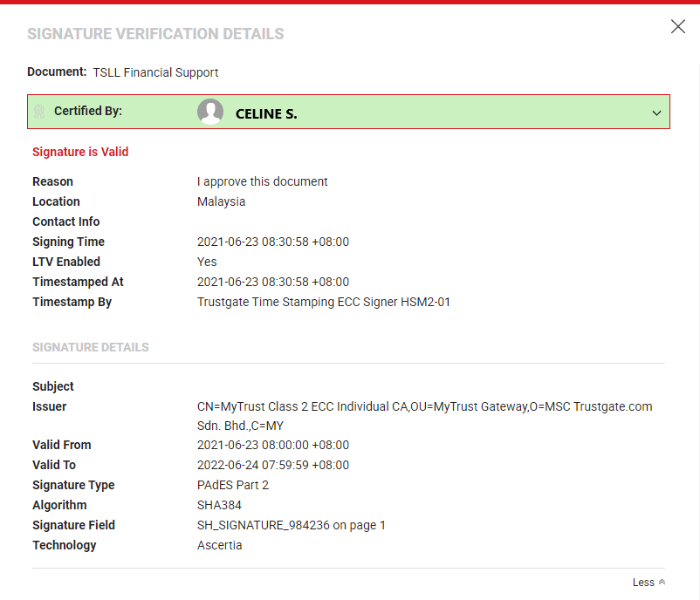This screenshot has width=700, height=600.
Task: Collapse the Certified By chevron
Action: [x=656, y=112]
